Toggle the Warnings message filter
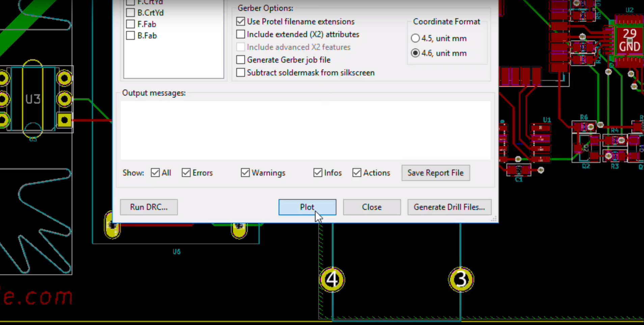This screenshot has height=325, width=644. click(245, 173)
